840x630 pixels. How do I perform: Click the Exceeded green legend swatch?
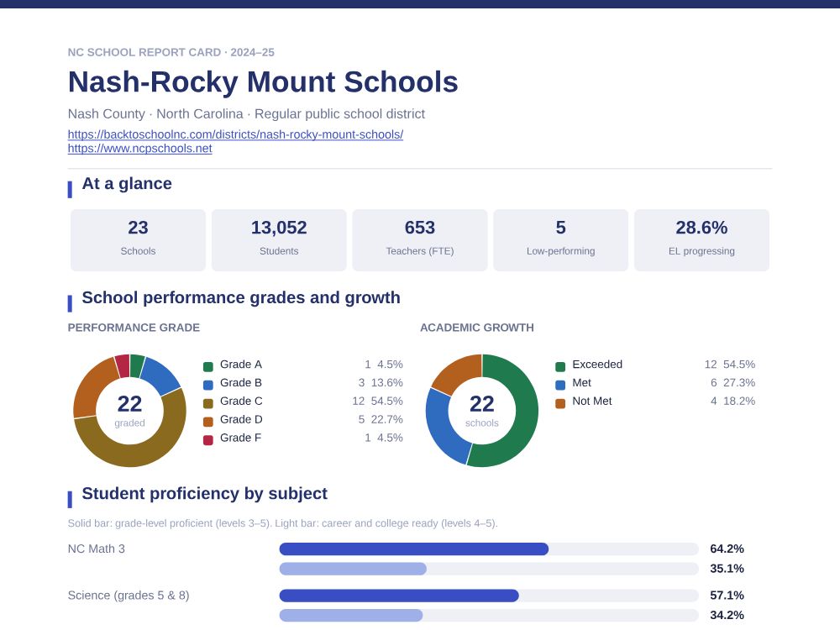pos(560,367)
